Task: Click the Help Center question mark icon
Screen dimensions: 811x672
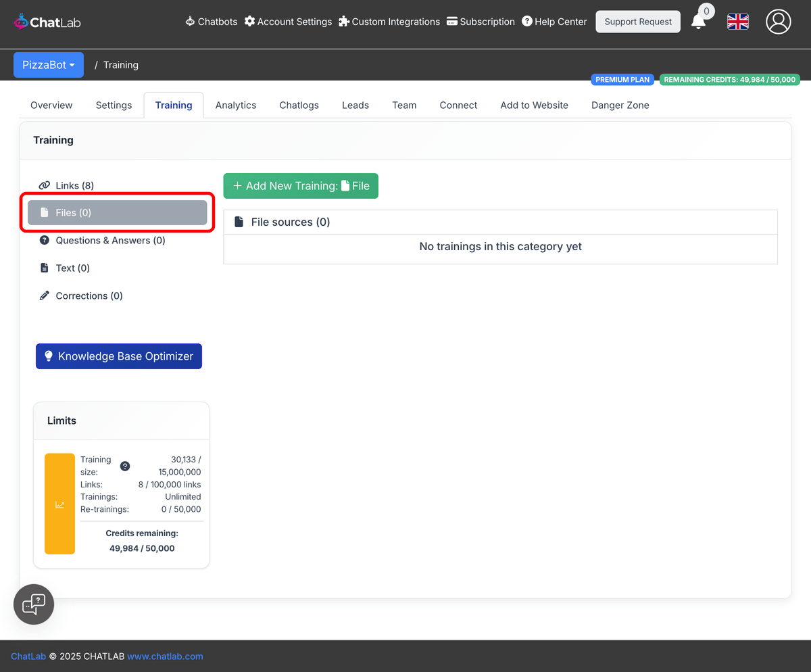Action: [x=526, y=21]
